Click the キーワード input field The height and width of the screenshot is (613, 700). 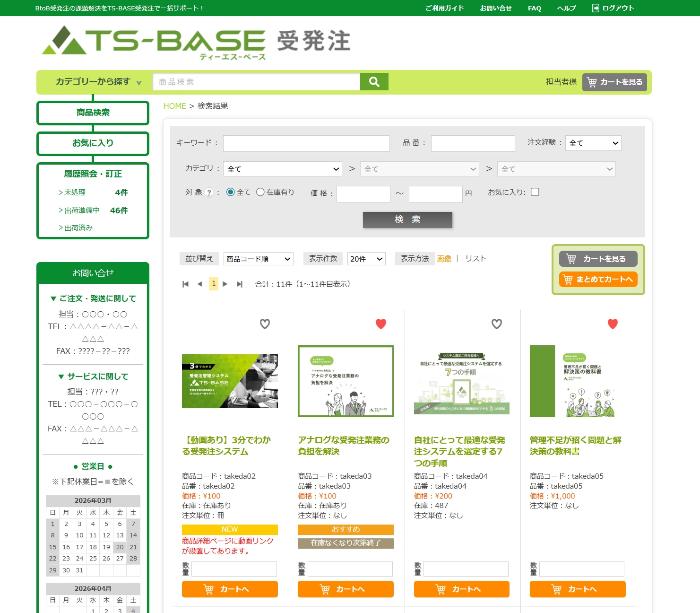(x=306, y=143)
